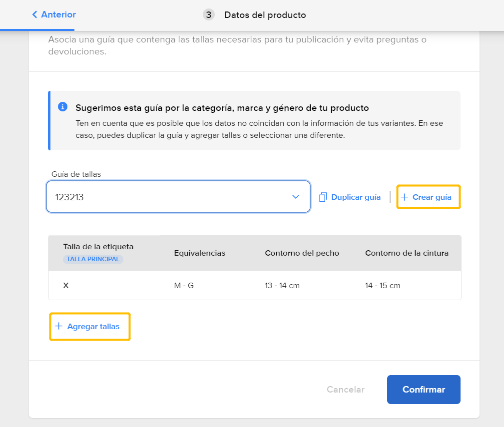Click the plus icon beside Agregar tallas
Image resolution: width=504 pixels, height=427 pixels.
58,326
